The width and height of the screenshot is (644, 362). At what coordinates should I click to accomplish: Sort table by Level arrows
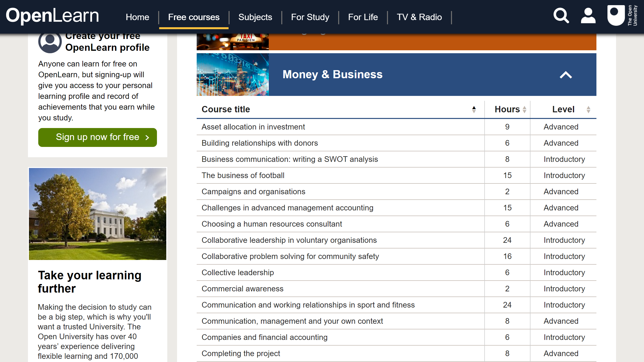[588, 109]
